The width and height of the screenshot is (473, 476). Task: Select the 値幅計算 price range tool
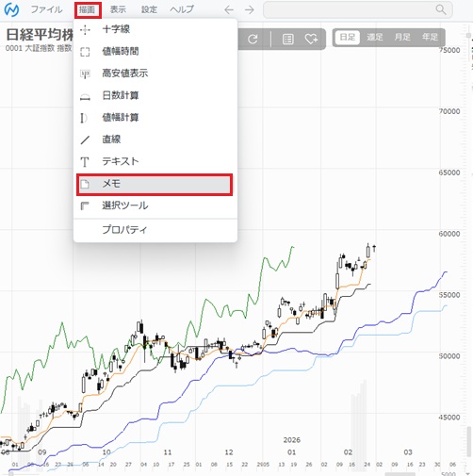[155, 118]
